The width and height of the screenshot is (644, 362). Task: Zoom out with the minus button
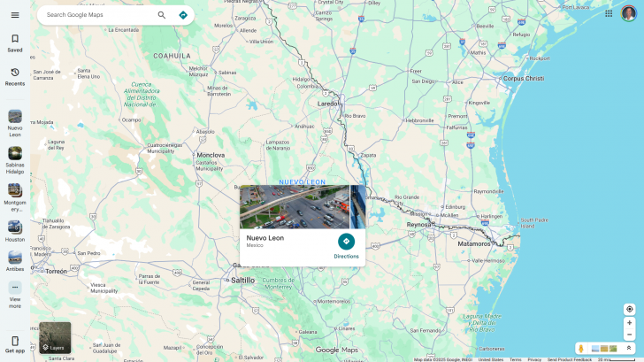click(629, 335)
